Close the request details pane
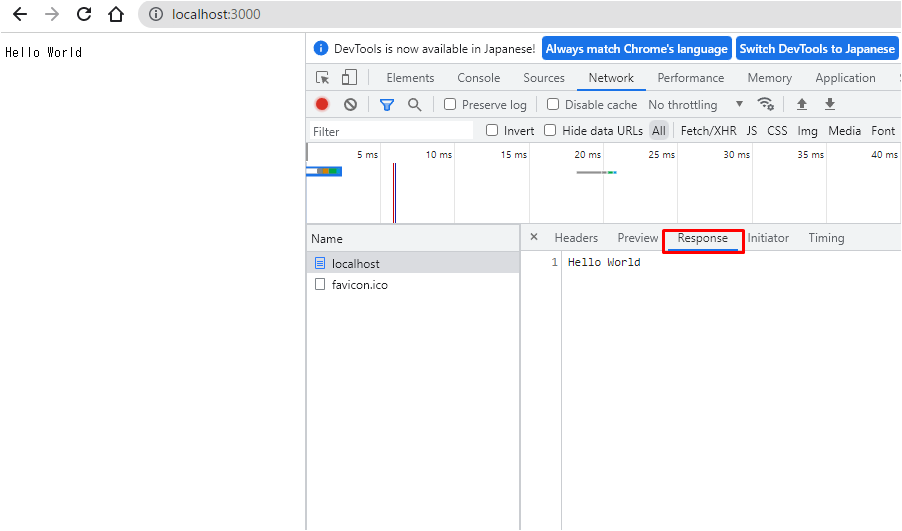The image size is (902, 531). tap(534, 237)
